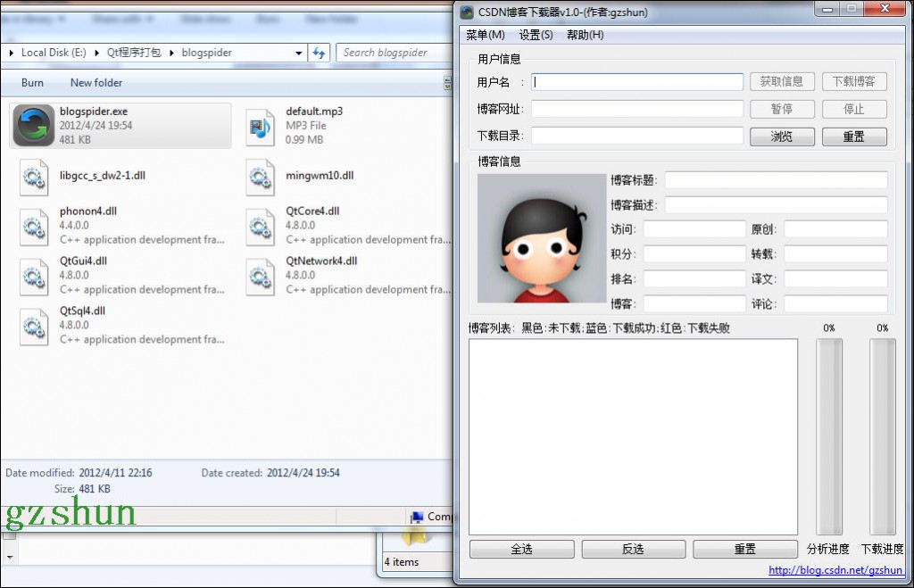Open the 设置(S) menu
Image resolution: width=914 pixels, height=588 pixels.
point(536,35)
